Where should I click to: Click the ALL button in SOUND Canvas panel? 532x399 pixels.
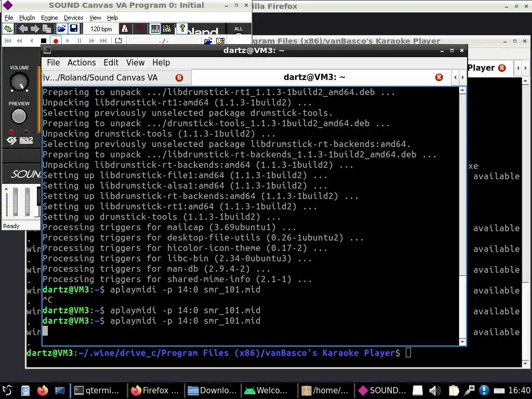point(238,30)
